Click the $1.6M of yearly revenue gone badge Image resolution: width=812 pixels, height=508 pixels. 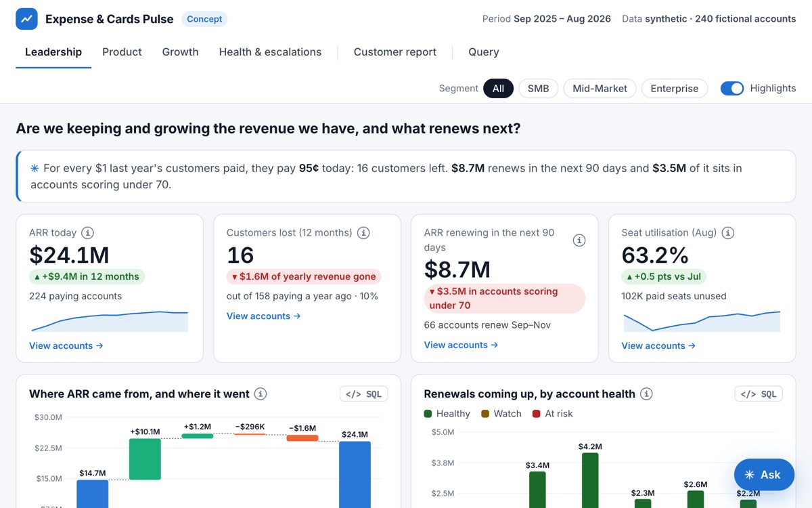pyautogui.click(x=304, y=276)
